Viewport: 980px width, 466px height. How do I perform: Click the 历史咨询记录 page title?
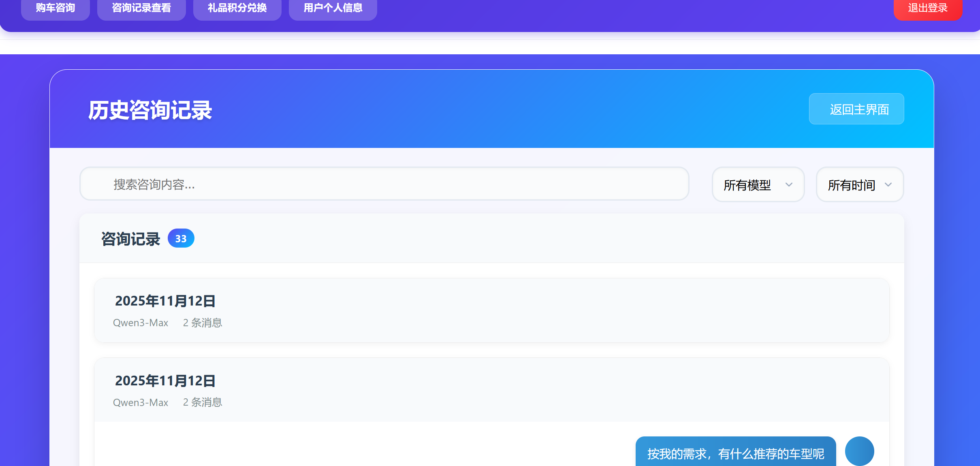[150, 110]
